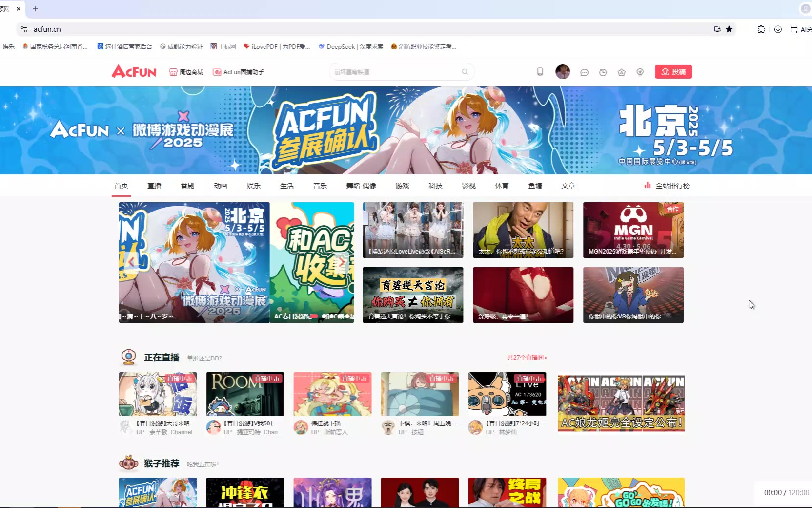Open the browser downloads icon

click(778, 29)
